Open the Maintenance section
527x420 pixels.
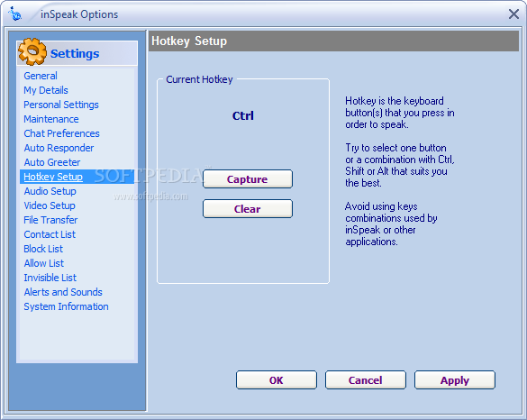point(51,119)
